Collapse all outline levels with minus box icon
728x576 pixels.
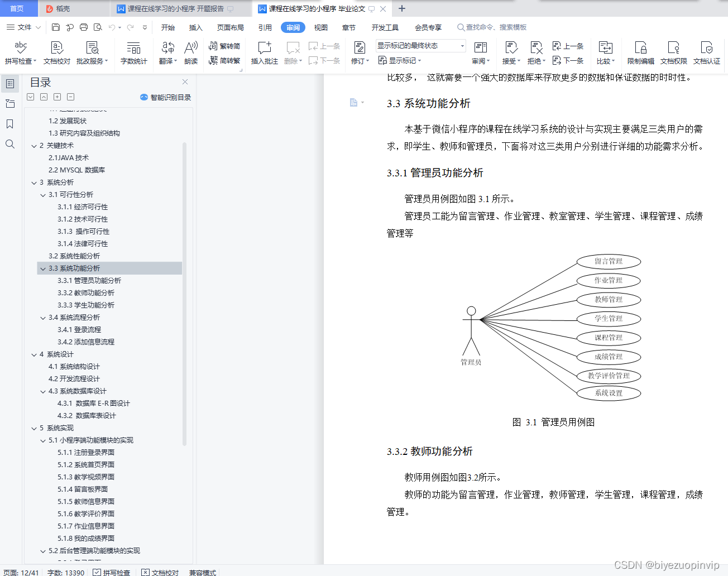click(70, 97)
